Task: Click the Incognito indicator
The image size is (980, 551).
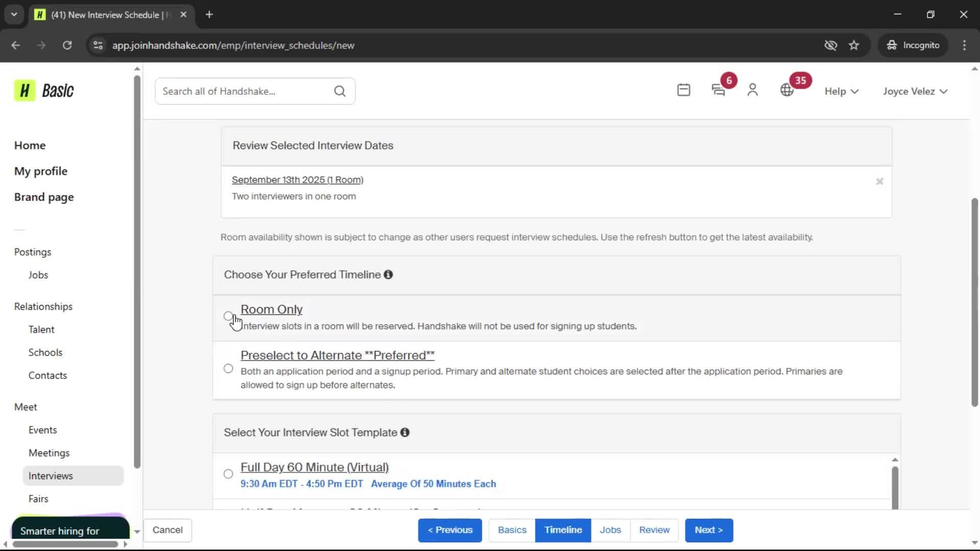Action: [913, 45]
